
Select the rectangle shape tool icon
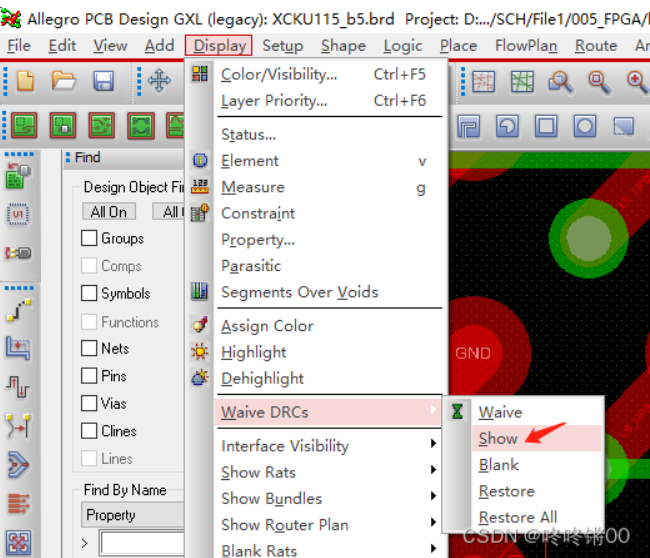[x=546, y=126]
